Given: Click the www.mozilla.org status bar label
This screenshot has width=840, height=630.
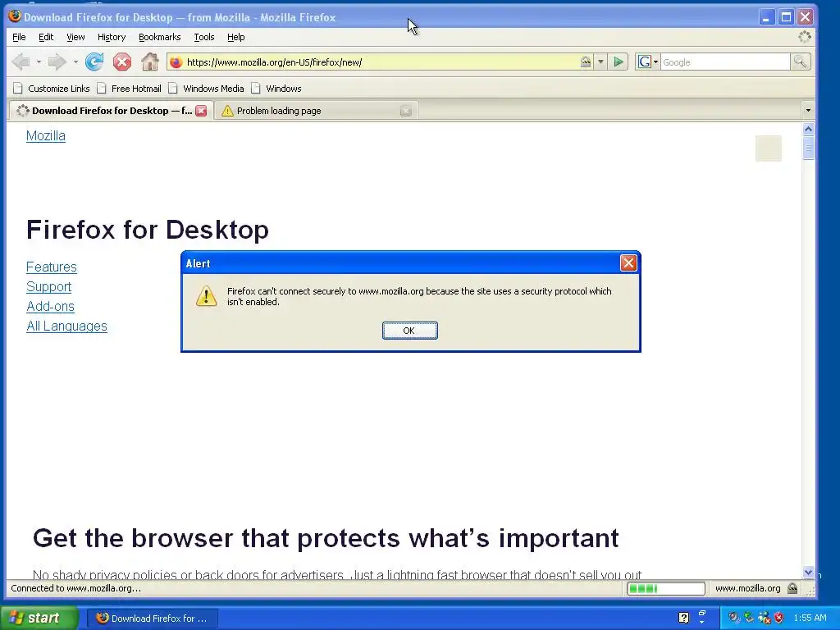Looking at the screenshot, I should click(x=748, y=588).
